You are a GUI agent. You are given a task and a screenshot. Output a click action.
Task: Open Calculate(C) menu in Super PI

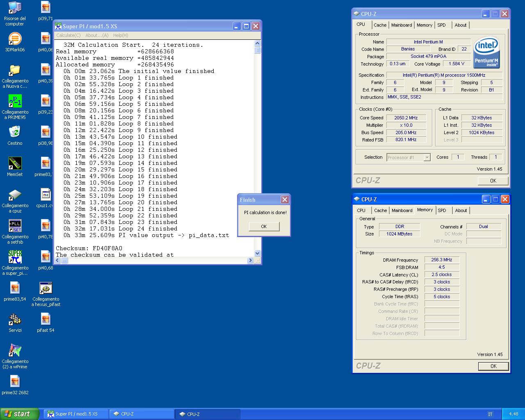click(68, 35)
